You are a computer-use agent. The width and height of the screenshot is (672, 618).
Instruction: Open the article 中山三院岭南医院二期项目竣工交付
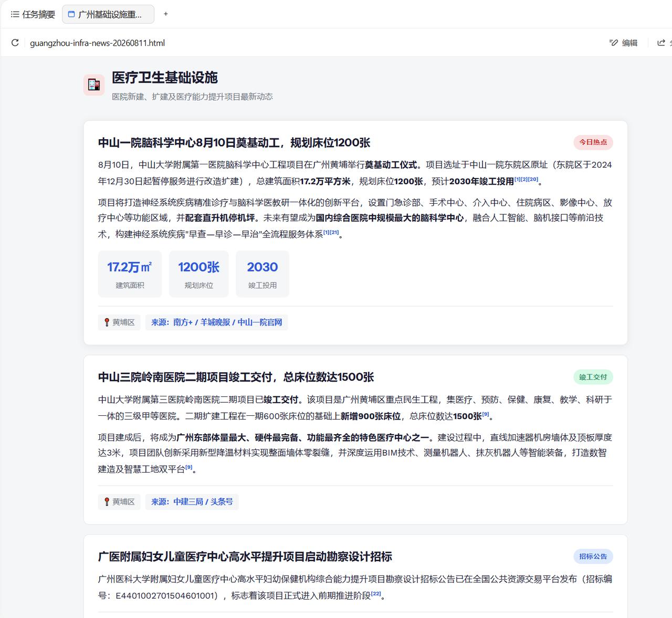pos(236,377)
